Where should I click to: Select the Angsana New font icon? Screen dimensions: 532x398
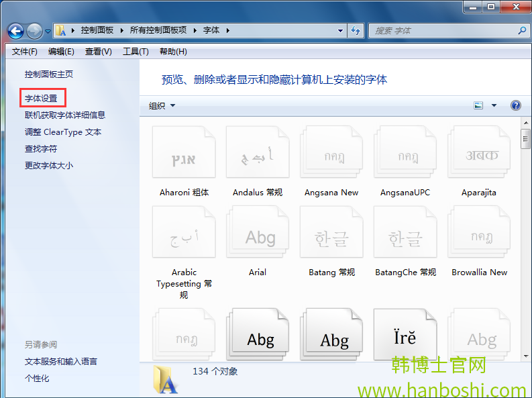(x=331, y=152)
